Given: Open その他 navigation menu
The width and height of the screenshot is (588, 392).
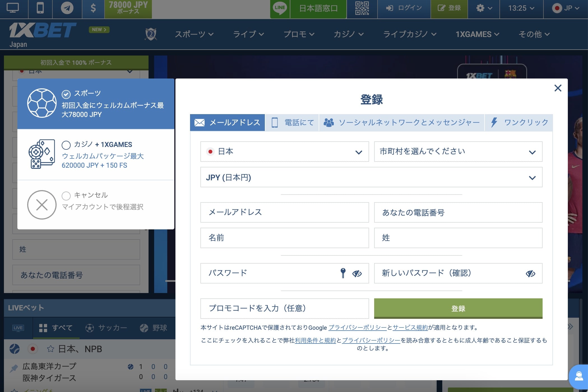Looking at the screenshot, I should click(x=534, y=34).
